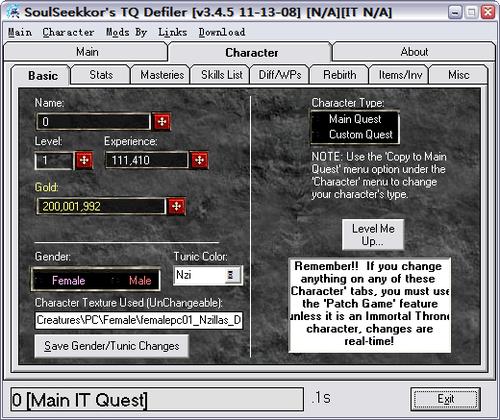500x420 pixels.
Task: Open the Stats sub-tab
Action: [x=101, y=75]
